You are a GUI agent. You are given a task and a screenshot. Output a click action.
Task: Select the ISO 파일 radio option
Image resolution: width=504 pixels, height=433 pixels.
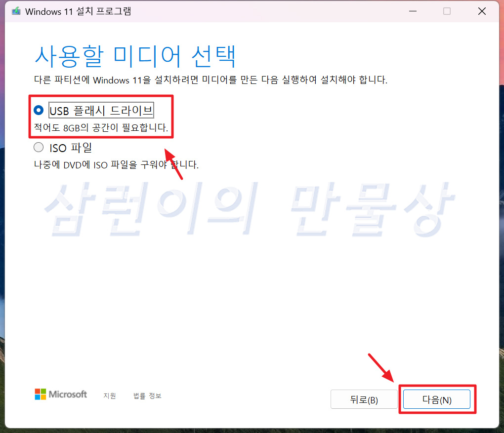pyautogui.click(x=39, y=148)
